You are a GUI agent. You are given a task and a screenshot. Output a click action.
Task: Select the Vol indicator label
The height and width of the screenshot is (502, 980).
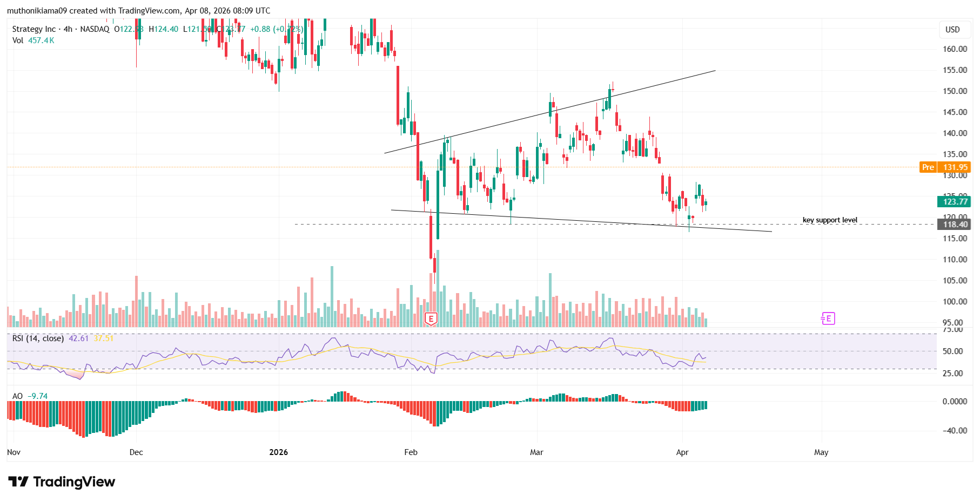pyautogui.click(x=17, y=40)
